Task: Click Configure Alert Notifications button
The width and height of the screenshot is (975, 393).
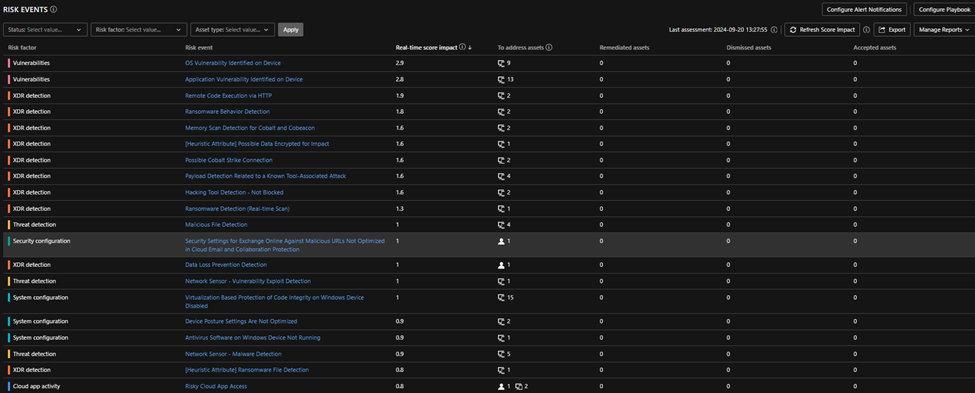Action: (x=864, y=9)
